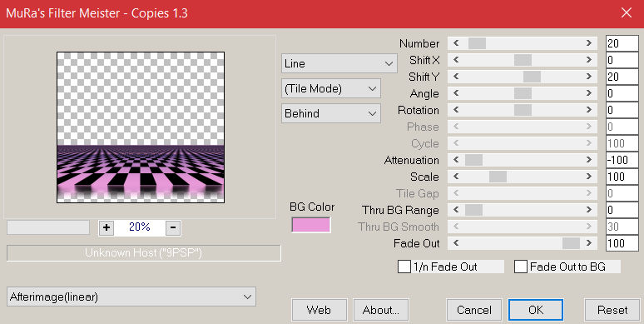
Task: Toggle Fade Out to BG checkbox
Action: click(x=521, y=267)
